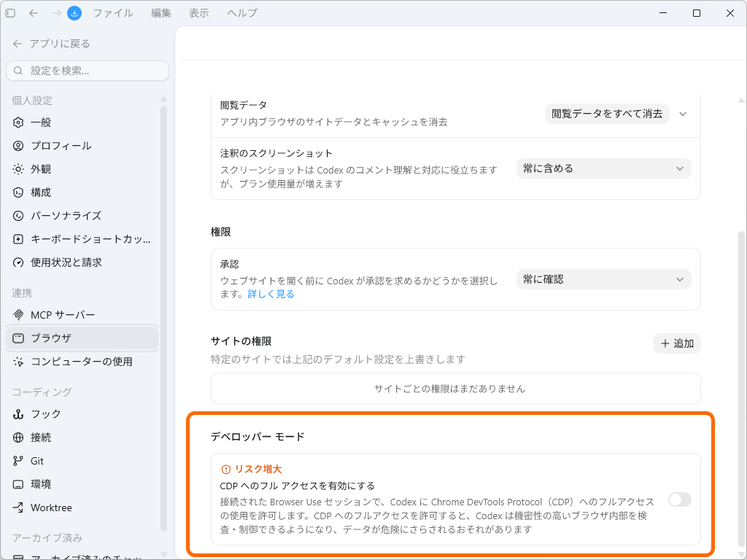Focus the 設定を検索 search field

coord(88,71)
